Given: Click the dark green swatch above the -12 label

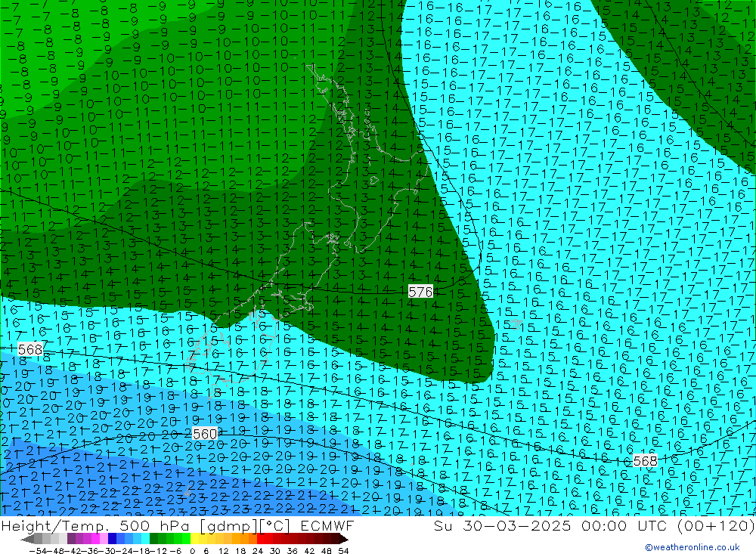Looking at the screenshot, I should (x=153, y=539).
